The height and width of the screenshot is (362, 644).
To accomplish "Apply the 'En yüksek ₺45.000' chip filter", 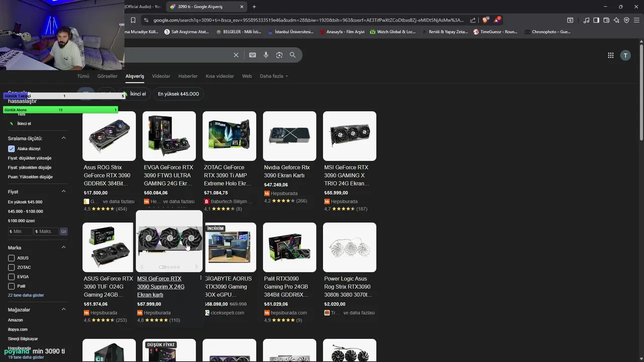I will click(178, 94).
